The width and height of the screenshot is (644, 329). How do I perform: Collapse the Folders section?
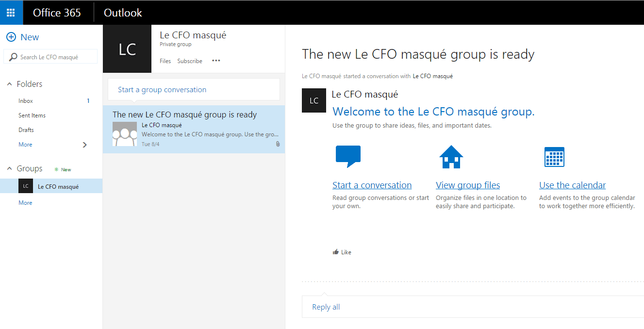[x=9, y=84]
